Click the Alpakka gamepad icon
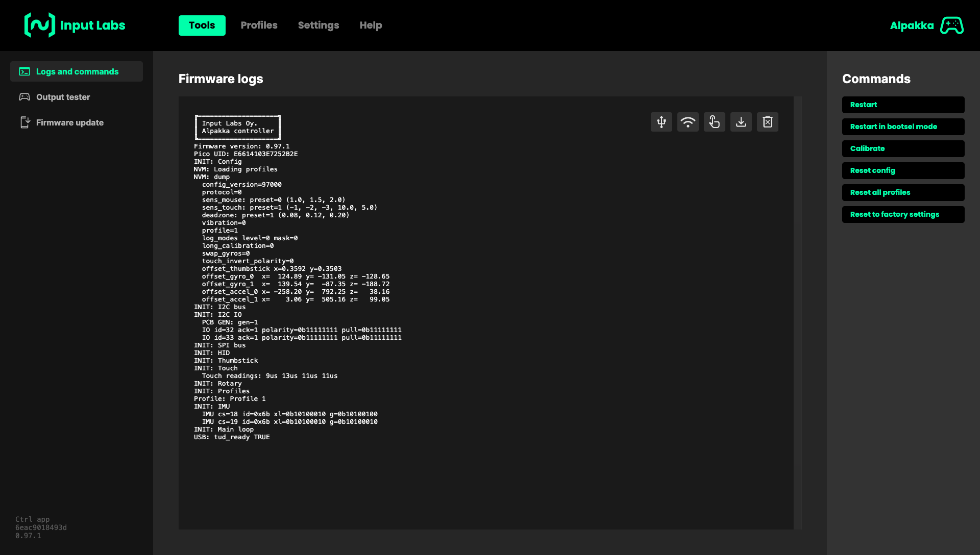Viewport: 980px width, 555px height. coord(951,26)
